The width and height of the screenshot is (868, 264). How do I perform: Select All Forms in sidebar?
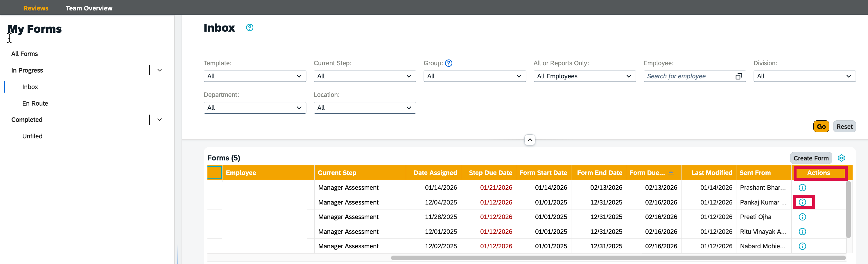25,54
